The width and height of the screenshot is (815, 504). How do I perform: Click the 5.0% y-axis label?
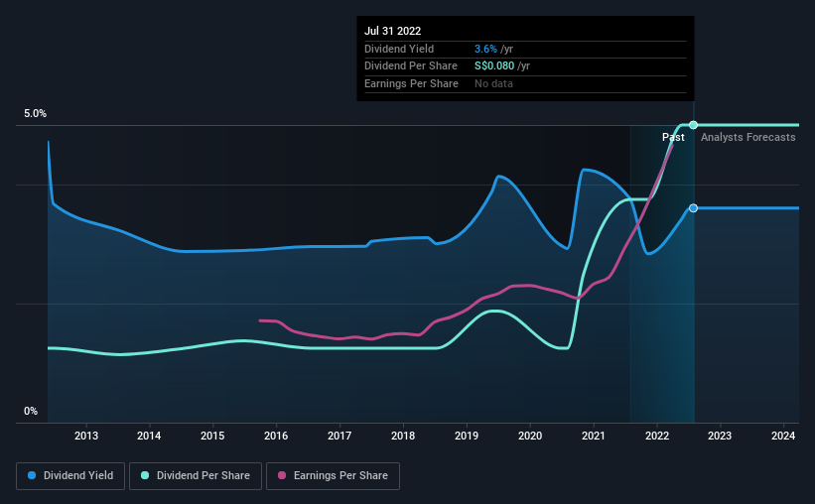coord(35,114)
